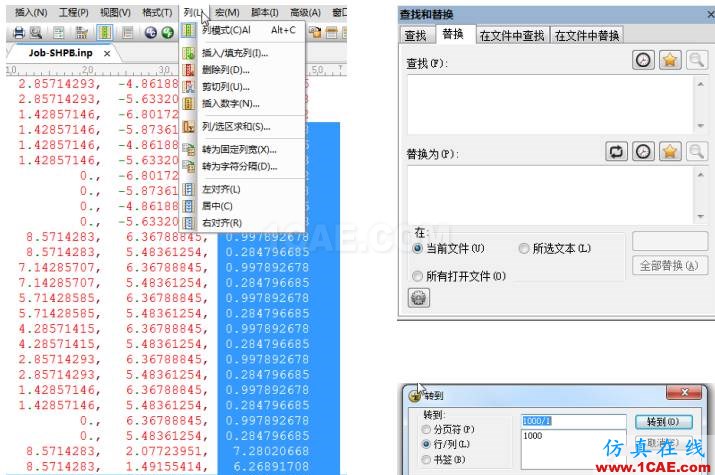Click the green globe toolbar icon

point(167,32)
